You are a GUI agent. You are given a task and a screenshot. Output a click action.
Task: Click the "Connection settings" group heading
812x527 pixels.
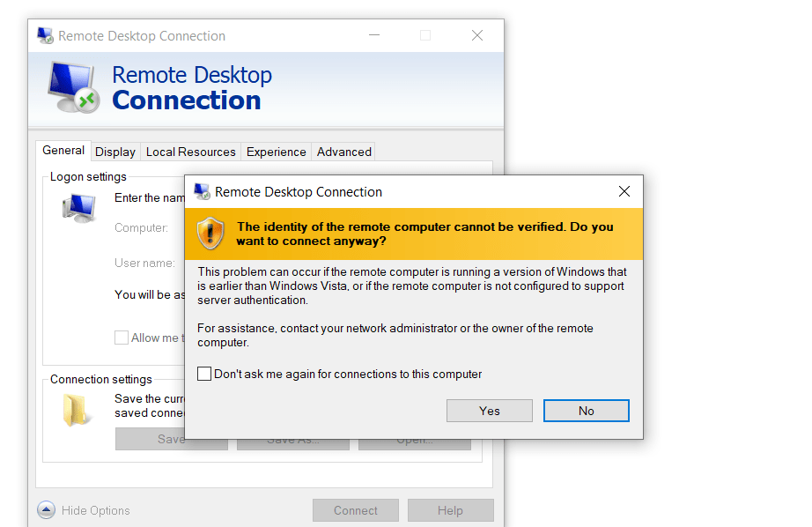101,379
